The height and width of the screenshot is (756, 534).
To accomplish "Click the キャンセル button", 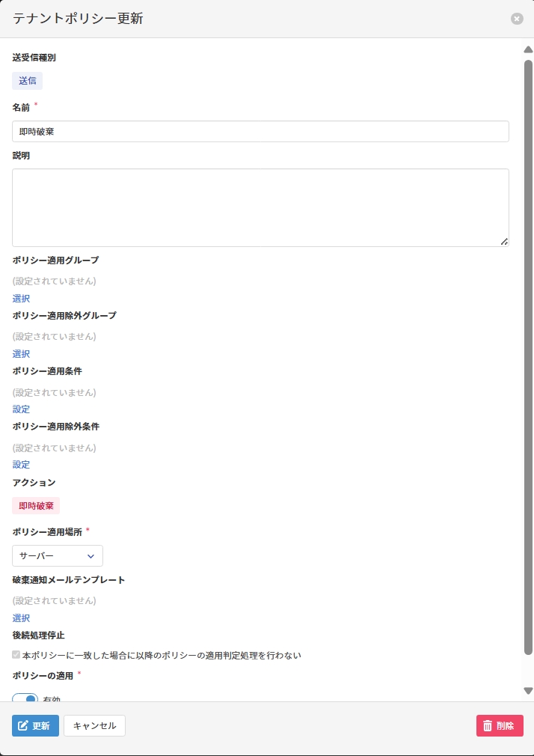I will click(94, 726).
